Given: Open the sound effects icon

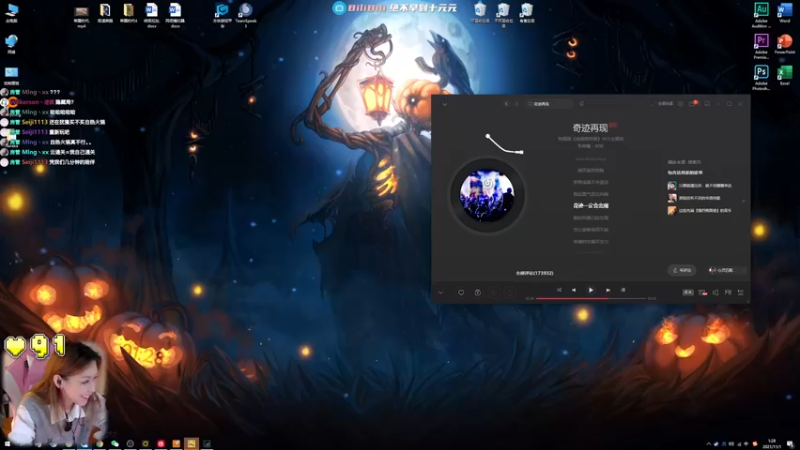Looking at the screenshot, I should point(703,292).
